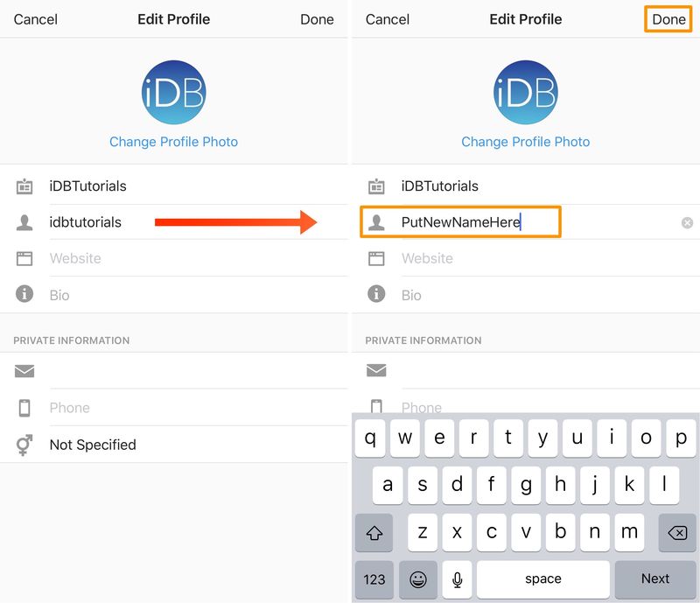700x603 pixels.
Task: Clear the username field with x icon
Action: coord(687,222)
